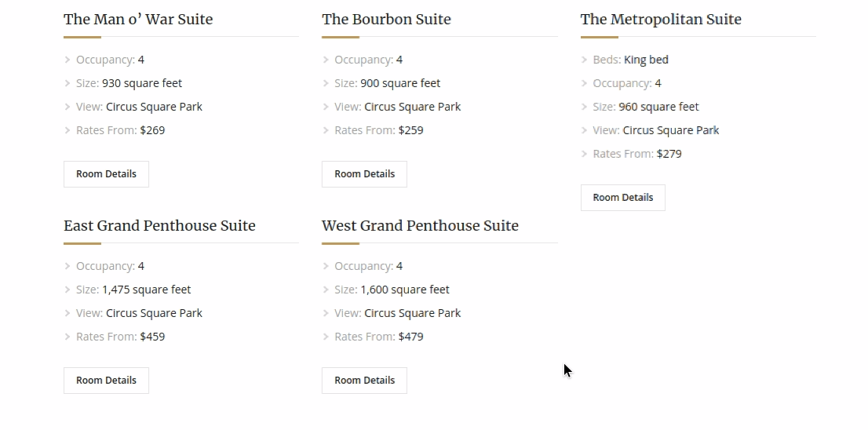Click chevron bullet beside East Grand 1,475 square feet
Viewport: 868px width, 430px height.
click(x=67, y=290)
